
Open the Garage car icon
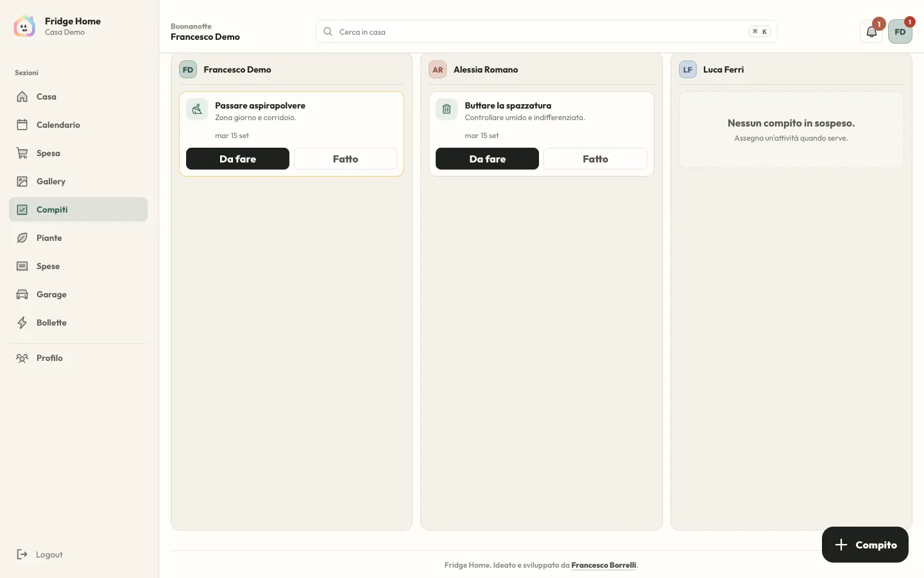click(x=22, y=294)
